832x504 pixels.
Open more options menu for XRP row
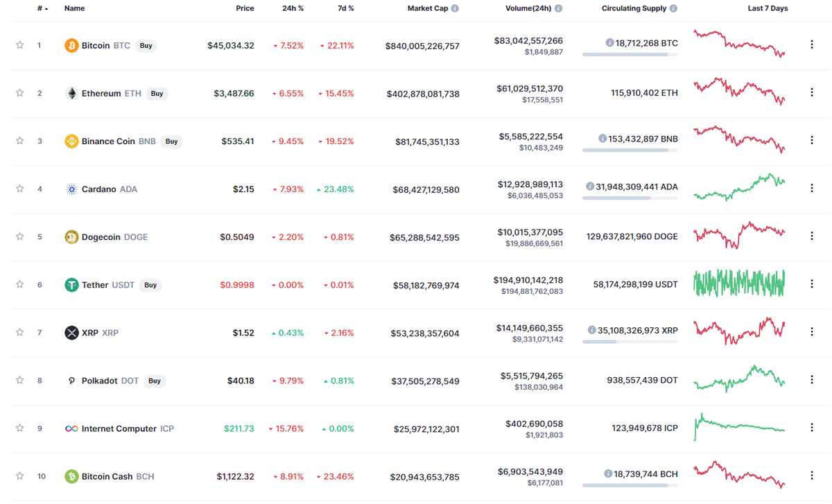tap(812, 331)
